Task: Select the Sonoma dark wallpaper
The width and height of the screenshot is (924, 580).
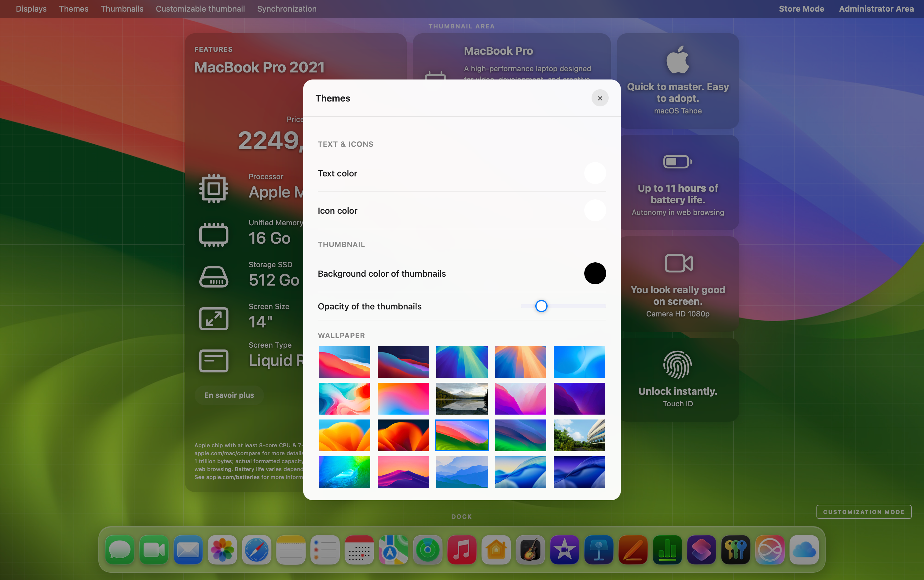Action: (520, 435)
